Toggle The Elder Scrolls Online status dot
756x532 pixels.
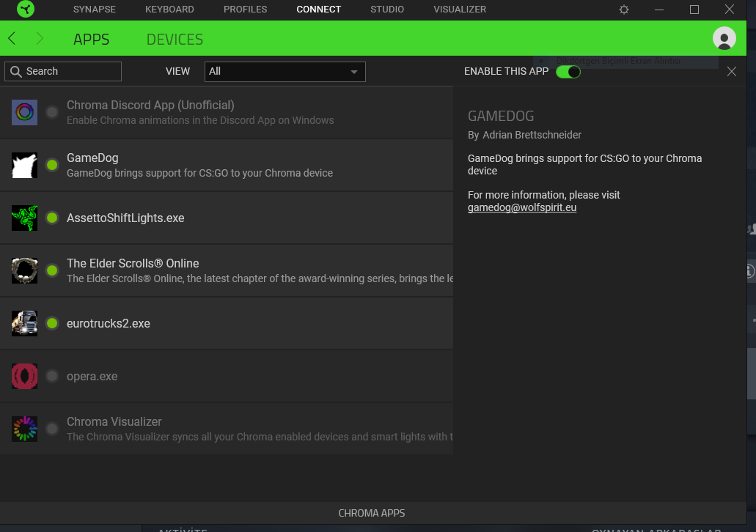pos(52,270)
